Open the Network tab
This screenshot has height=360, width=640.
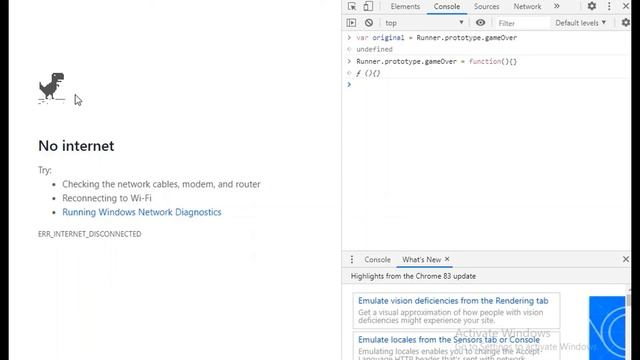click(x=527, y=7)
